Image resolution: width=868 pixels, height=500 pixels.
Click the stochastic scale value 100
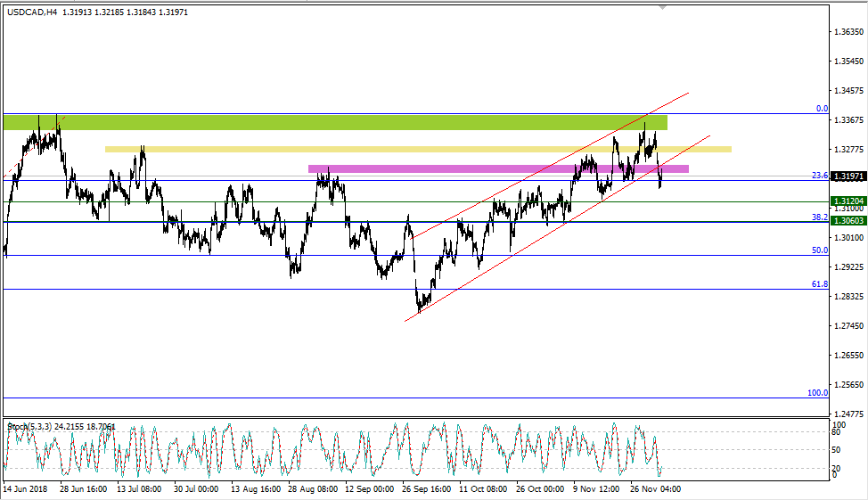[x=839, y=425]
